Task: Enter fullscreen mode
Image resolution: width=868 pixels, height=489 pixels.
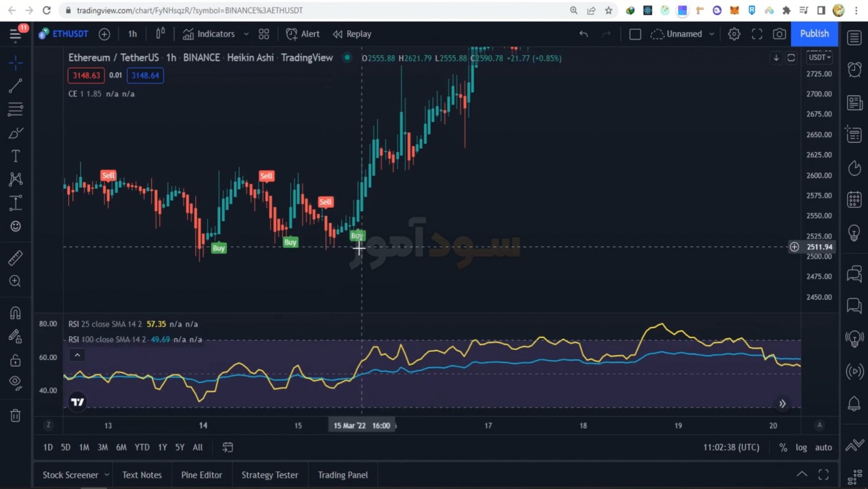Action: point(757,34)
